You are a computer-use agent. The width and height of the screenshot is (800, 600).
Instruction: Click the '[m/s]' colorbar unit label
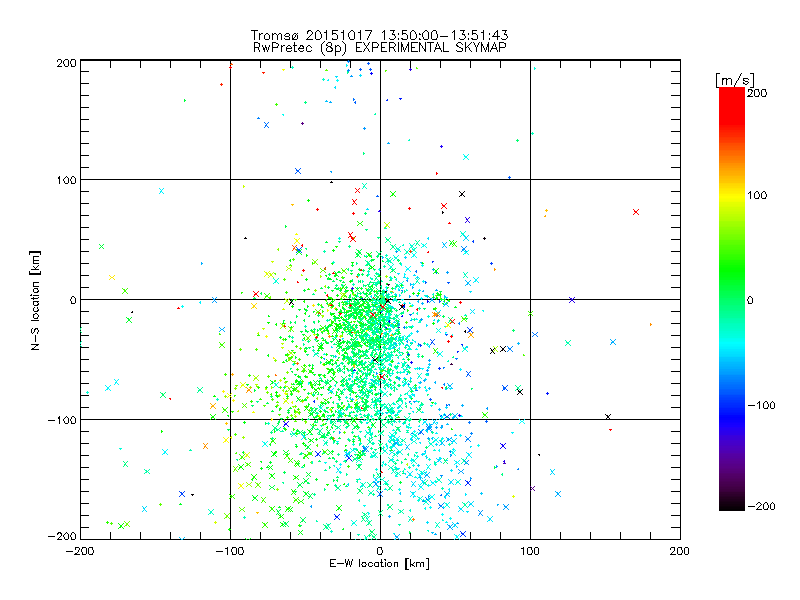(735, 80)
